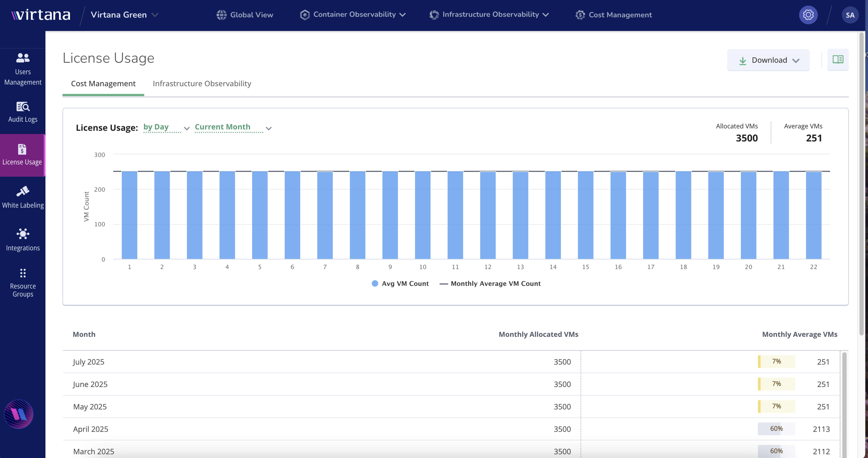Click the July 2025 7% usage bar

(776, 362)
